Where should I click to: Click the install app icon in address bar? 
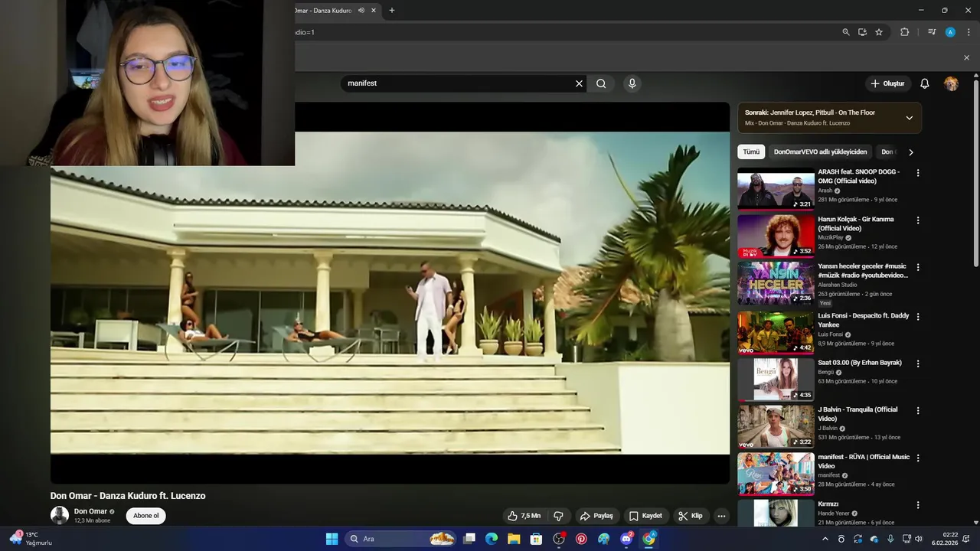coord(862,32)
